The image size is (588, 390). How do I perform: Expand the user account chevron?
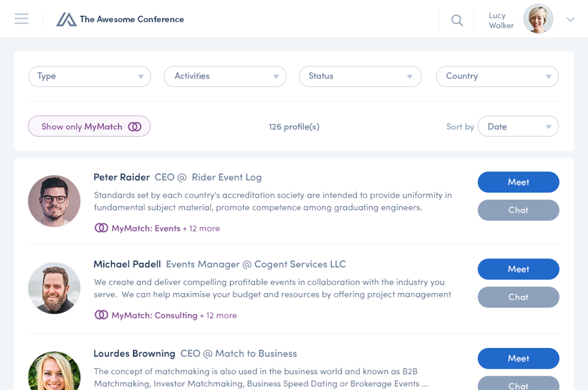(x=570, y=20)
